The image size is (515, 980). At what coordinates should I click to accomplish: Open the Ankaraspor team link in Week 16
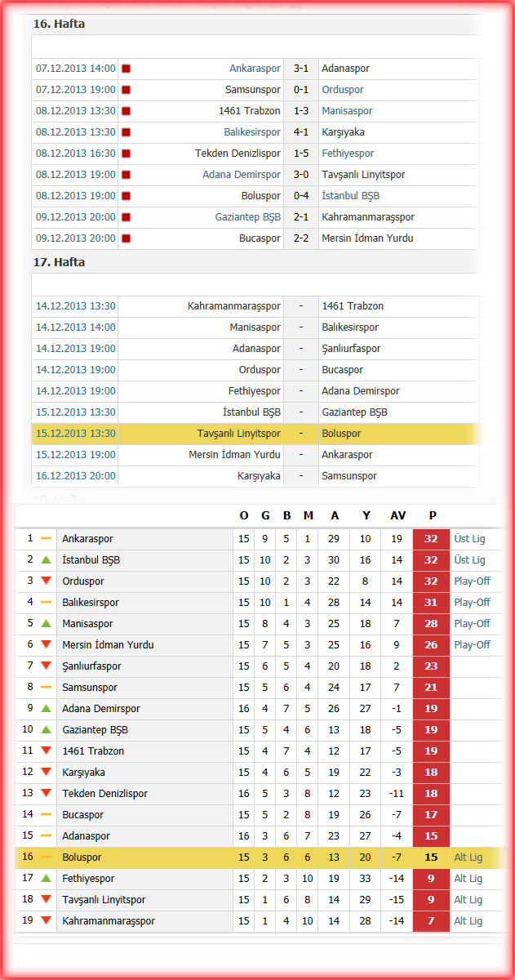pyautogui.click(x=255, y=69)
